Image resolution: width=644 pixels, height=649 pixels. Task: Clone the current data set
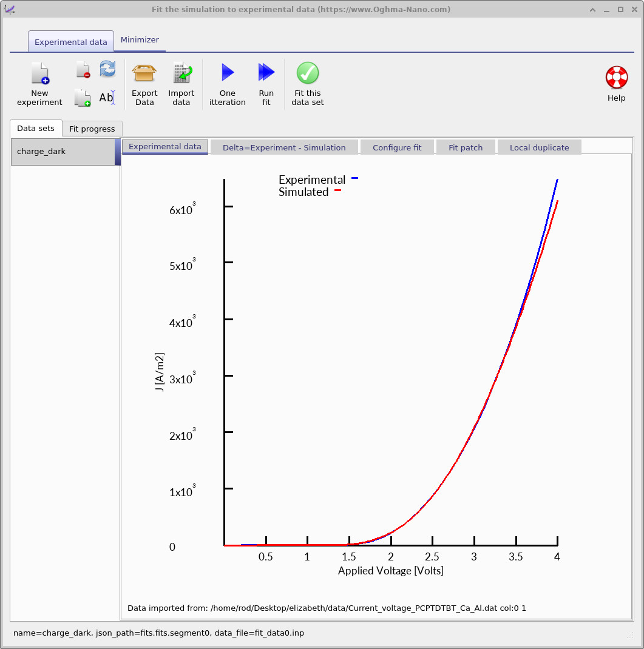[x=83, y=97]
